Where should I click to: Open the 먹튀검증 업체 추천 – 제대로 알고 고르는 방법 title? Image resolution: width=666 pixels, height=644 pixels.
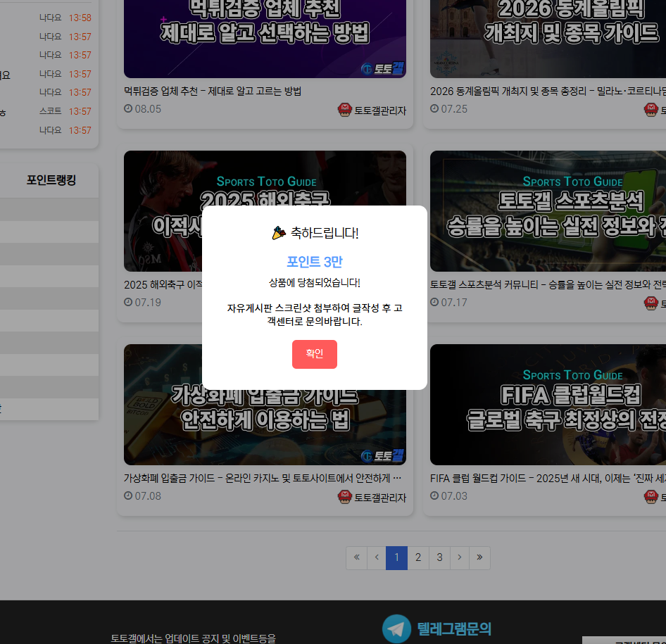(213, 91)
